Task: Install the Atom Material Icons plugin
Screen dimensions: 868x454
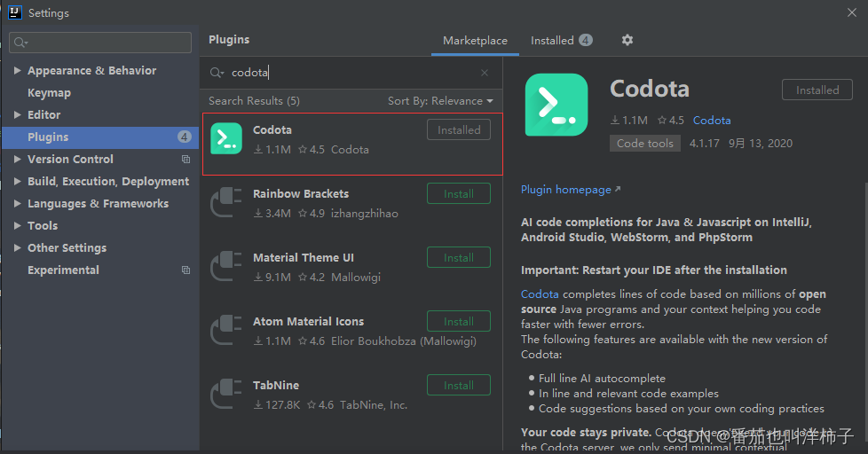Action: [x=458, y=321]
